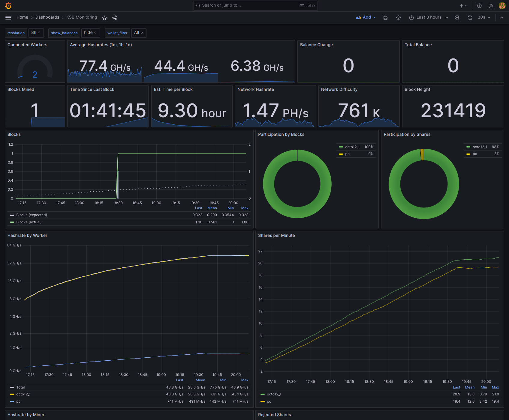Open the Balance Change panel title

pos(316,45)
